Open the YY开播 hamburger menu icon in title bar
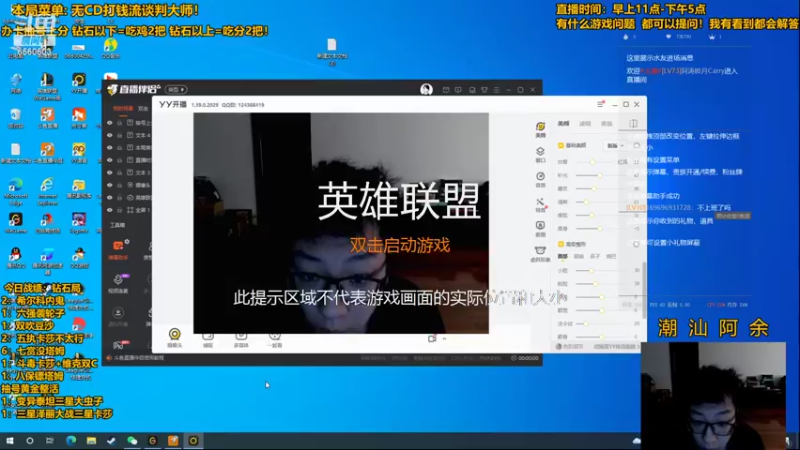This screenshot has width=800, height=450. (601, 104)
